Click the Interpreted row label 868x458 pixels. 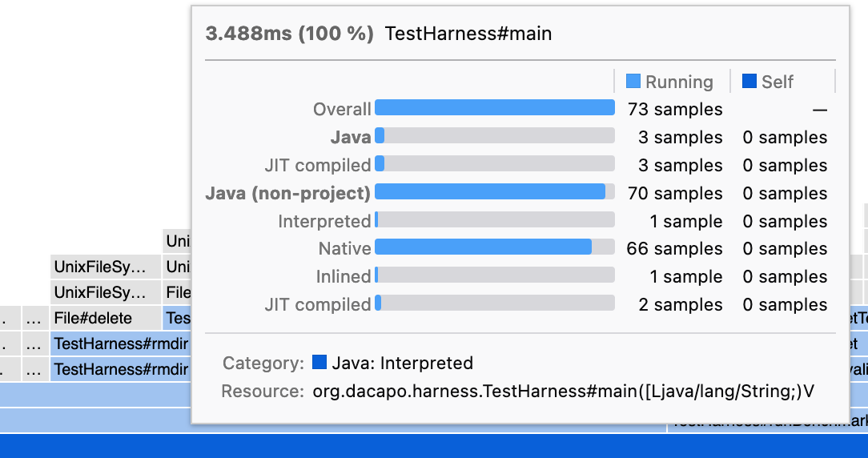324,221
